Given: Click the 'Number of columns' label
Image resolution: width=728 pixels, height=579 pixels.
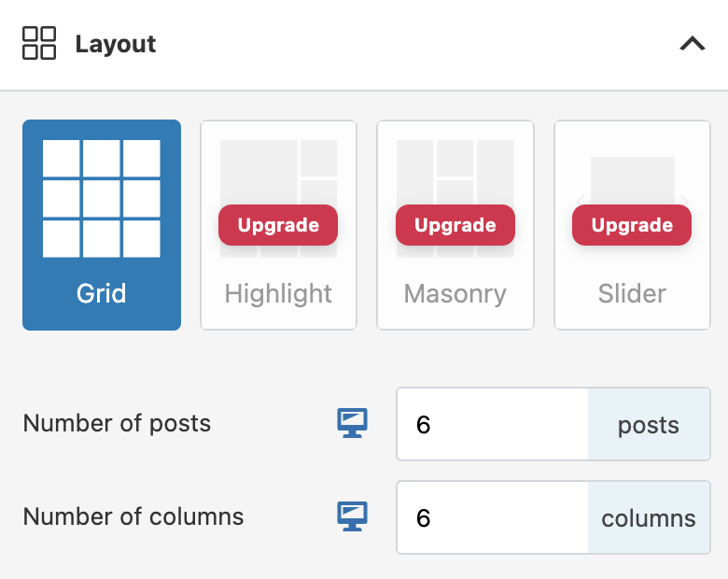Looking at the screenshot, I should (133, 516).
